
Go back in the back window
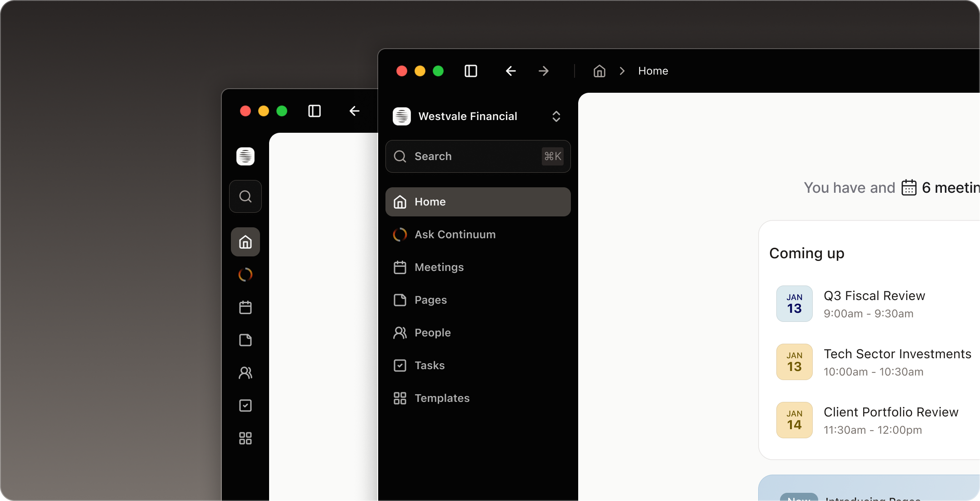click(355, 111)
